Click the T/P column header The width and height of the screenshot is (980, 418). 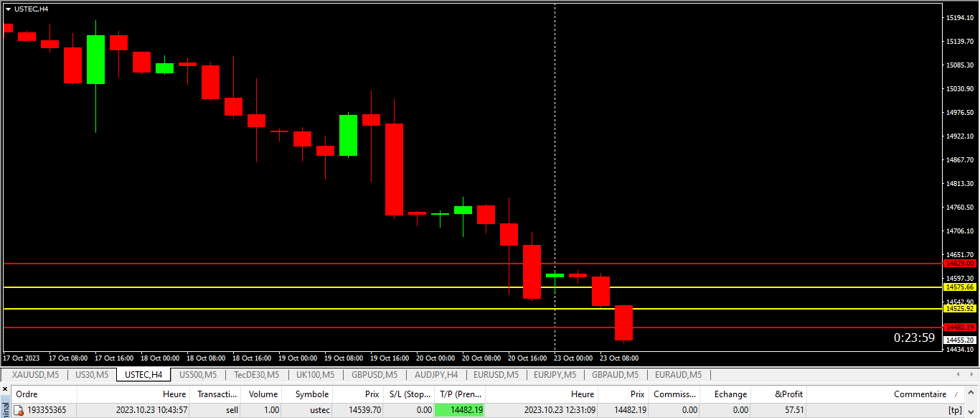460,394
